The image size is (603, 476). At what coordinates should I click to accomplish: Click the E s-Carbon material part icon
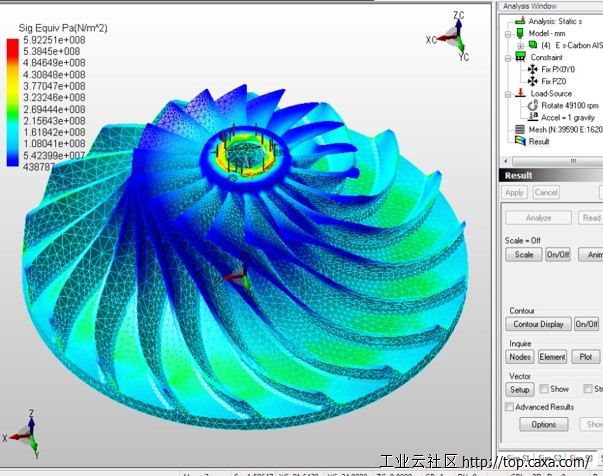pos(533,45)
